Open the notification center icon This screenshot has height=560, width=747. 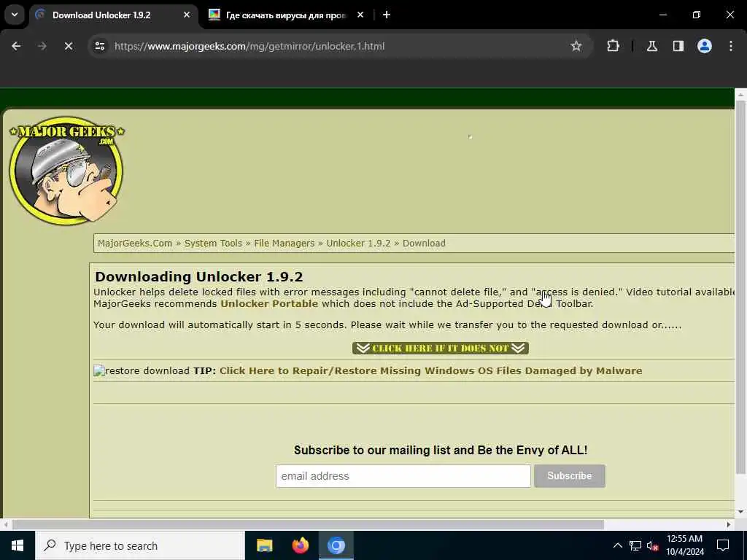[723, 545]
